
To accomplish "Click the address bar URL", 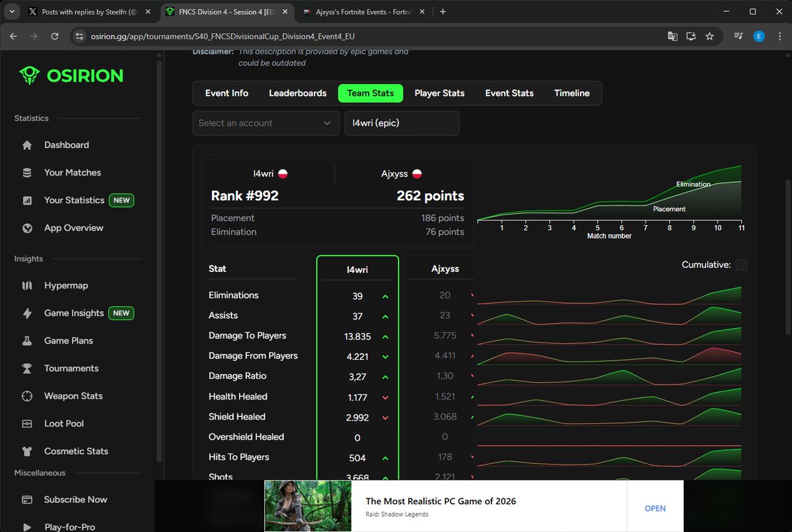I will pos(223,36).
